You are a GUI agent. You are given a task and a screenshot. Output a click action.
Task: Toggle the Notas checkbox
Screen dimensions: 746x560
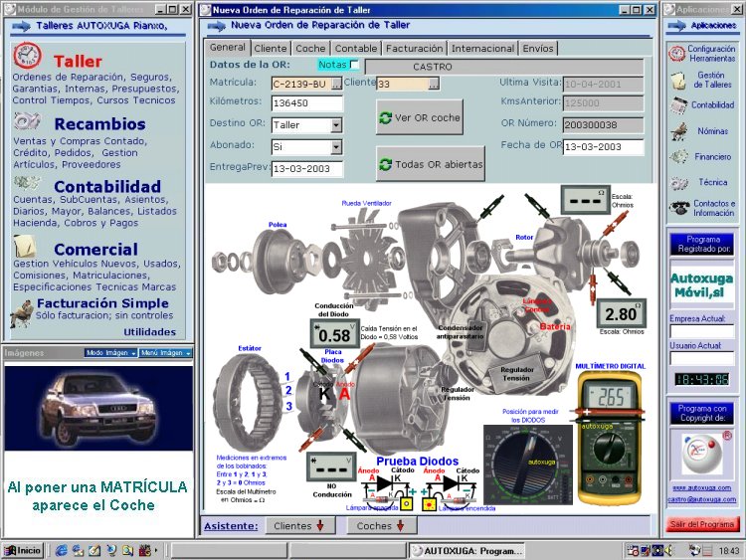(x=354, y=65)
